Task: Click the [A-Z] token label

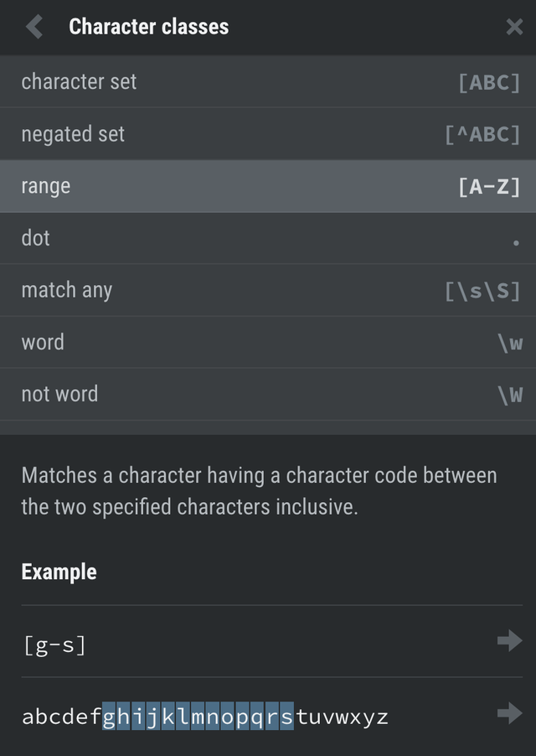Action: coord(489,186)
